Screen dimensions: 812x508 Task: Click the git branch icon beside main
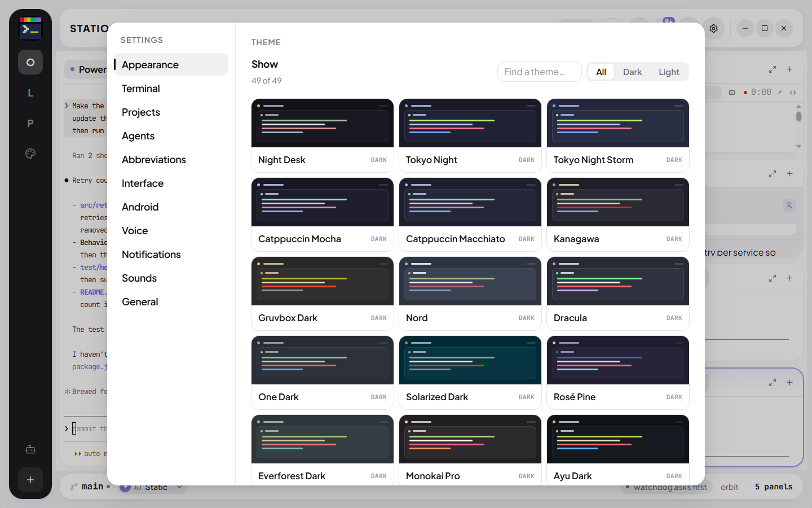point(74,487)
